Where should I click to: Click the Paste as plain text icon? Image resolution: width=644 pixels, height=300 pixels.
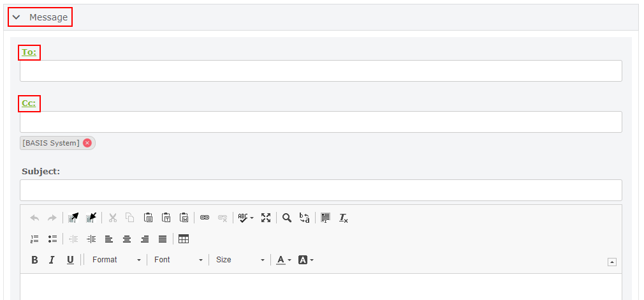(x=166, y=218)
